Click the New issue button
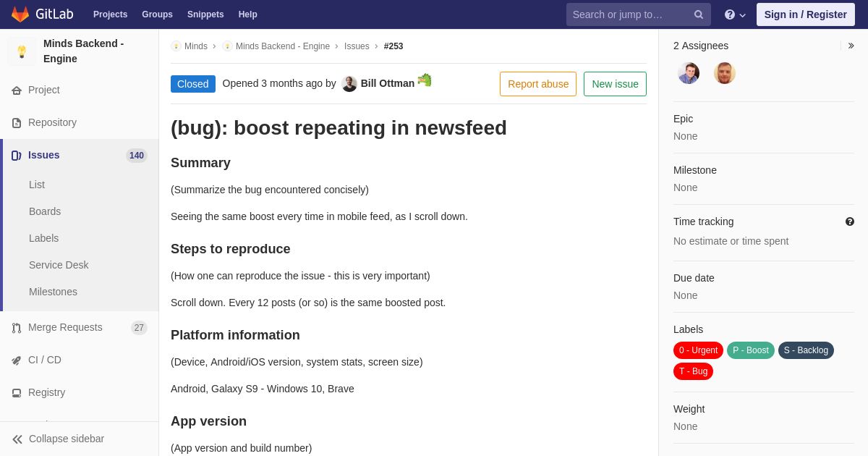The width and height of the screenshot is (868, 456). point(615,84)
